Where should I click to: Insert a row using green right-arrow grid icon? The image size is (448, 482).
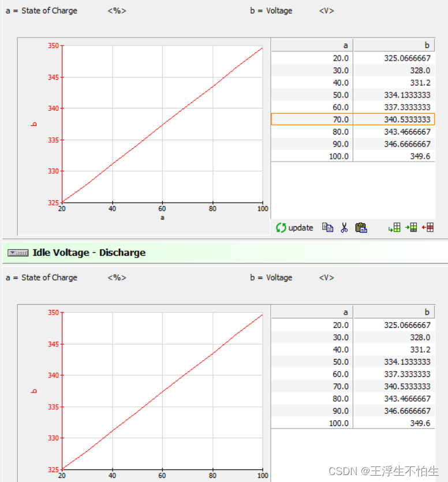point(411,227)
